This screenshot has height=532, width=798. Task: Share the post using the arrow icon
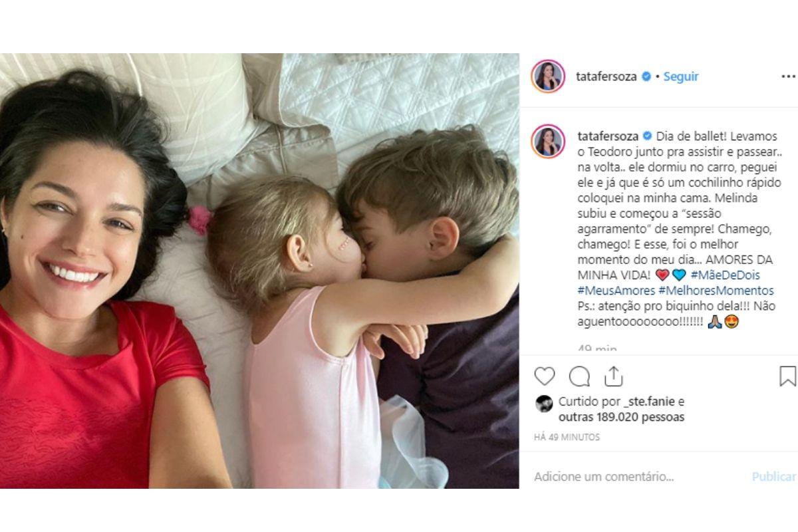[613, 376]
